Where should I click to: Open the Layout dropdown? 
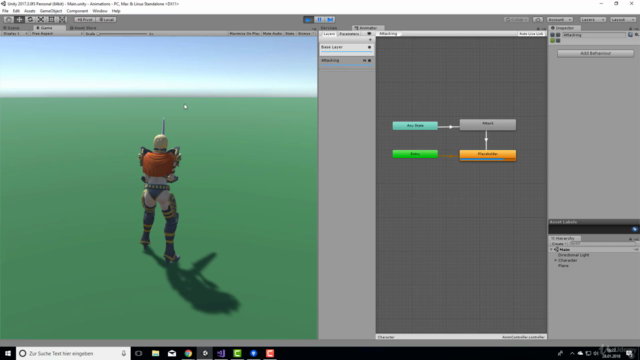tap(623, 20)
